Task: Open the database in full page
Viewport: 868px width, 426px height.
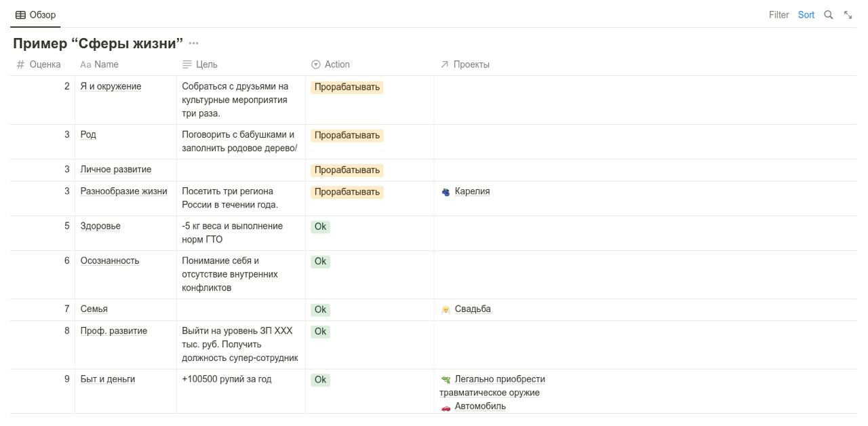Action: (848, 15)
